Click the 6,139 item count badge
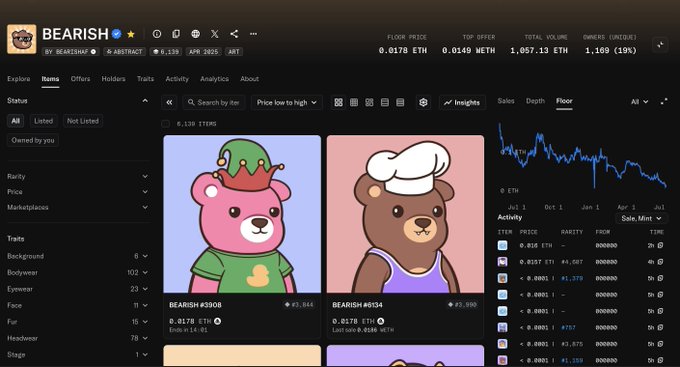The image size is (680, 367). click(166, 52)
